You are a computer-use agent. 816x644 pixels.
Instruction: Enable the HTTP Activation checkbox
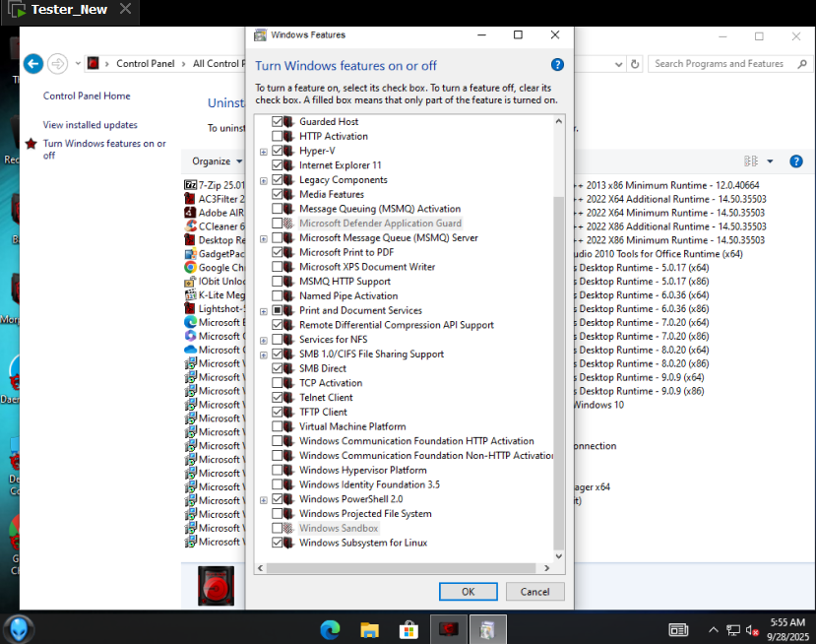click(x=277, y=136)
